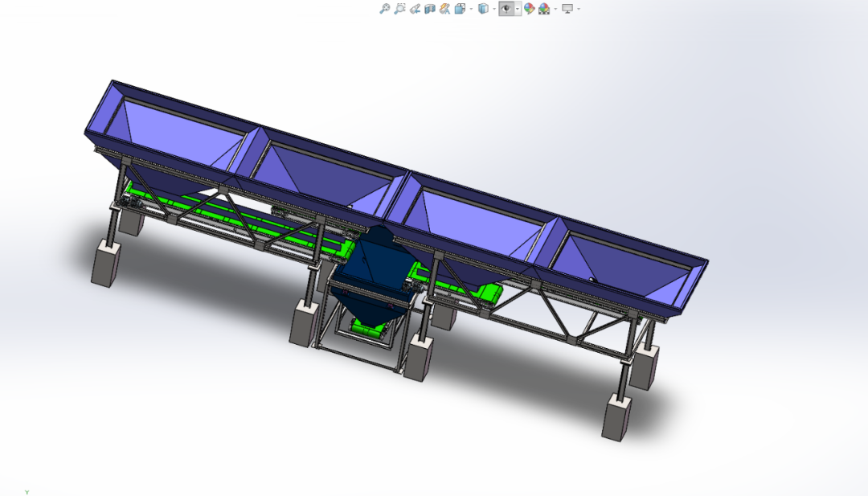Expand the Apply Scene dropdown arrow
This screenshot has width=868, height=496.
(x=555, y=9)
